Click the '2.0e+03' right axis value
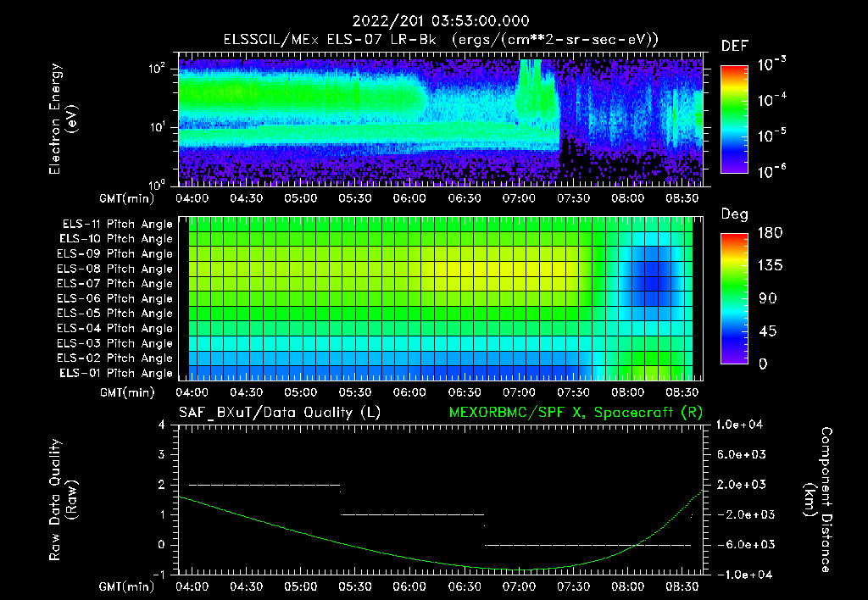The width and height of the screenshot is (868, 600). (x=741, y=485)
